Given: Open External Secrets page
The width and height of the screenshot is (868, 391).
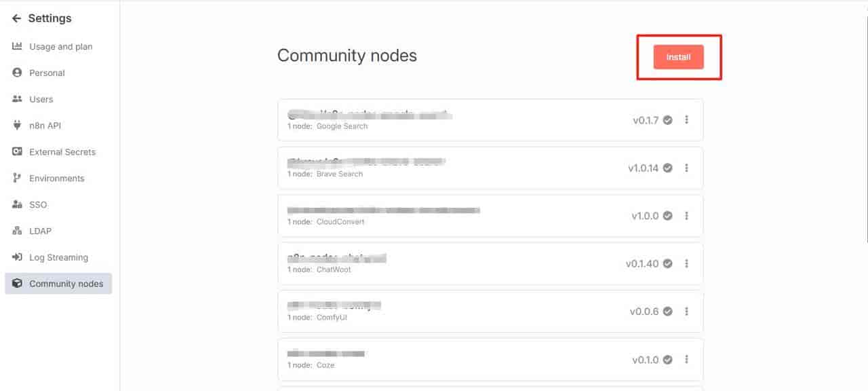Looking at the screenshot, I should pyautogui.click(x=62, y=152).
